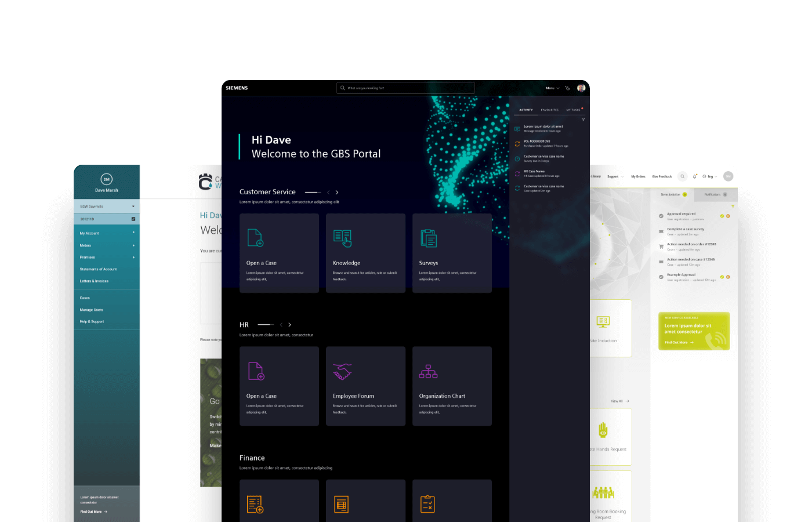Reject 'Example Approval' with the orange X
The width and height of the screenshot is (812, 522).
(728, 277)
